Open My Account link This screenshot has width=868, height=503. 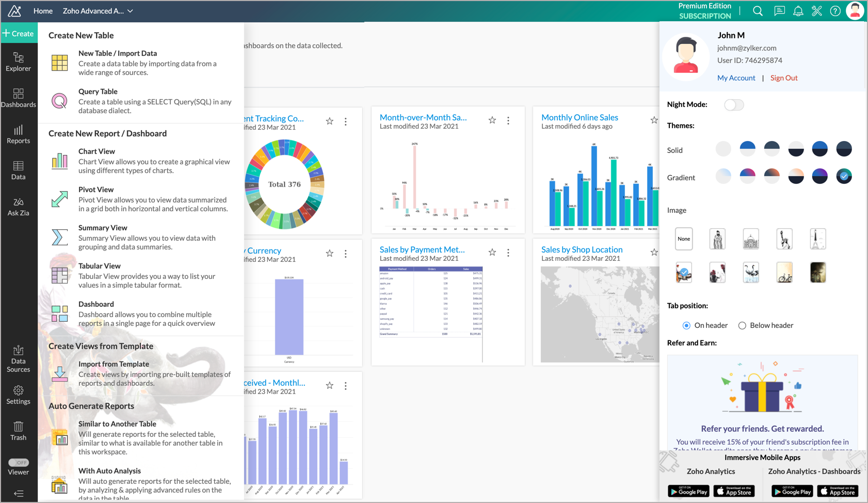(x=736, y=78)
